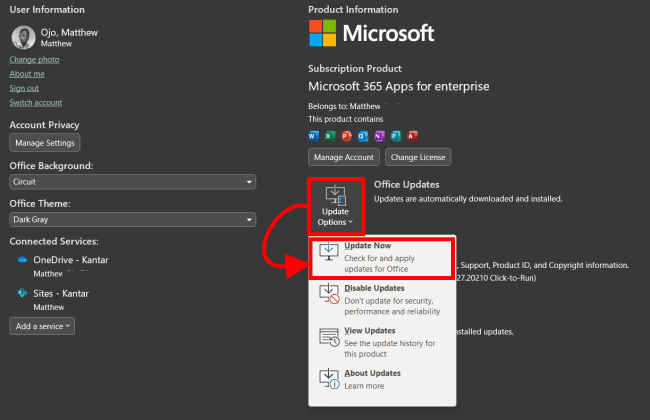Click the Outlook app icon
Image resolution: width=650 pixels, height=420 pixels.
click(363, 136)
